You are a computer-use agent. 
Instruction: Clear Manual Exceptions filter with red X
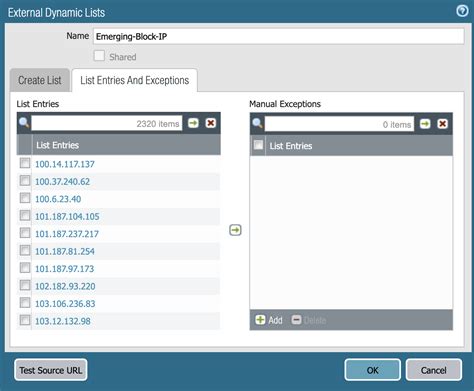pyautogui.click(x=443, y=124)
